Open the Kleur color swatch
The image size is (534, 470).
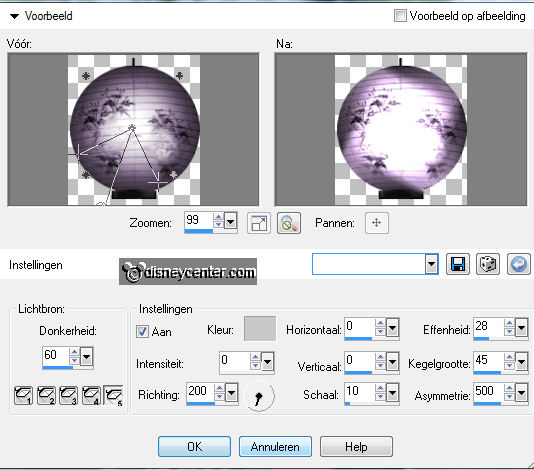tap(260, 329)
